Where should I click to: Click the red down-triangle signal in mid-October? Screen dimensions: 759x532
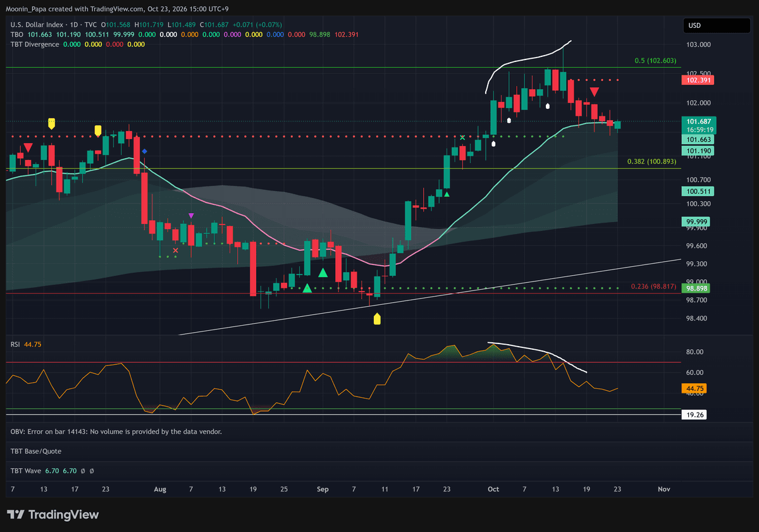point(595,92)
